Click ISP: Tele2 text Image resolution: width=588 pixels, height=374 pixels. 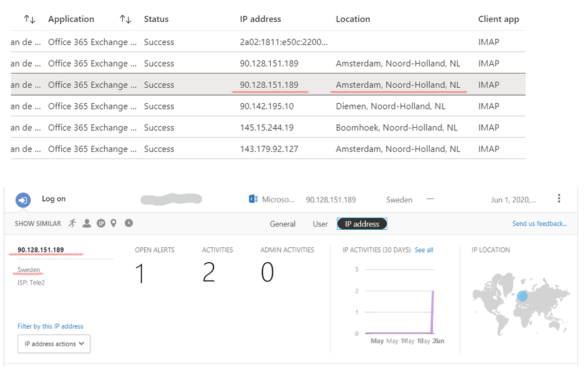pyautogui.click(x=31, y=283)
